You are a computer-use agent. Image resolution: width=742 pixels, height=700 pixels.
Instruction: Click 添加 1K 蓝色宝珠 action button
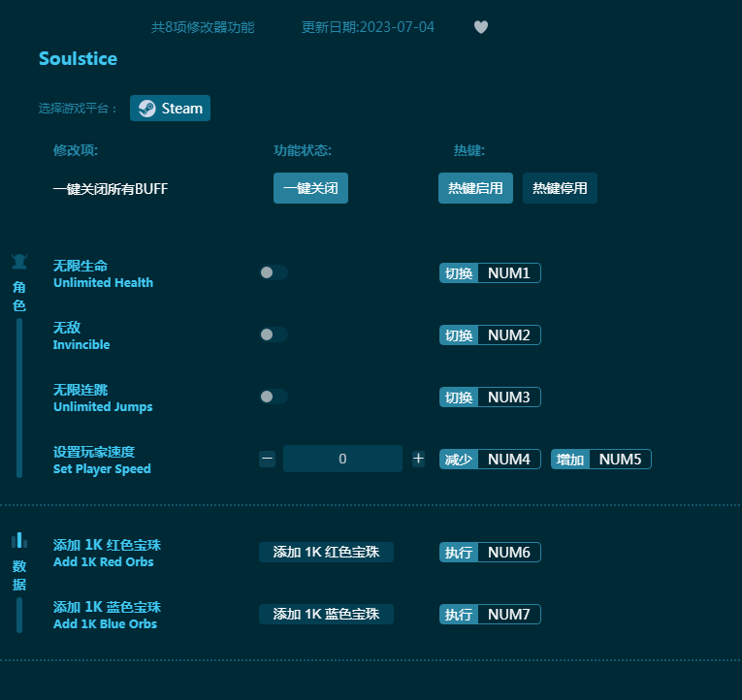[326, 614]
